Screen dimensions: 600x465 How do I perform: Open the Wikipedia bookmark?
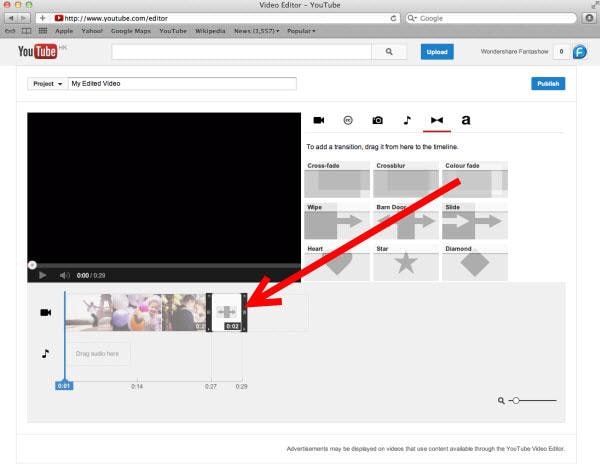210,31
